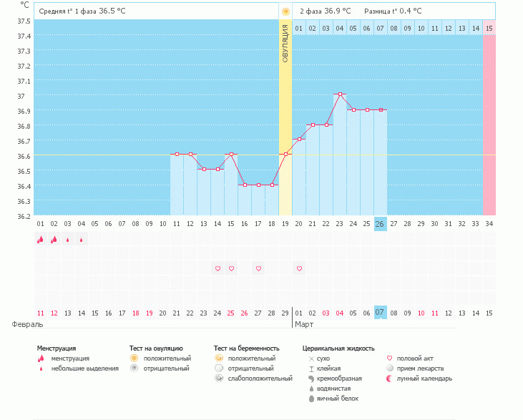Click the lunar calendar icon in the legend
The height and width of the screenshot is (420, 523).
[x=390, y=378]
